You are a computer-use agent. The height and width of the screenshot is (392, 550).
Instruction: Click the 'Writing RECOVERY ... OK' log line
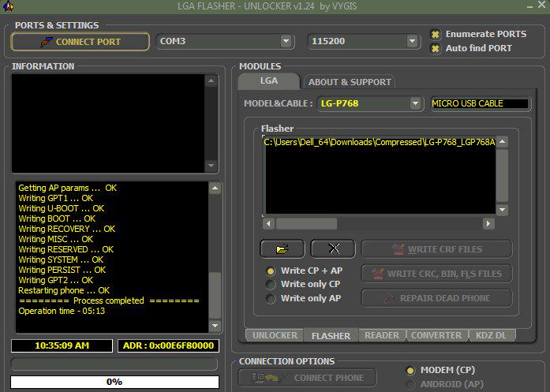(x=66, y=229)
